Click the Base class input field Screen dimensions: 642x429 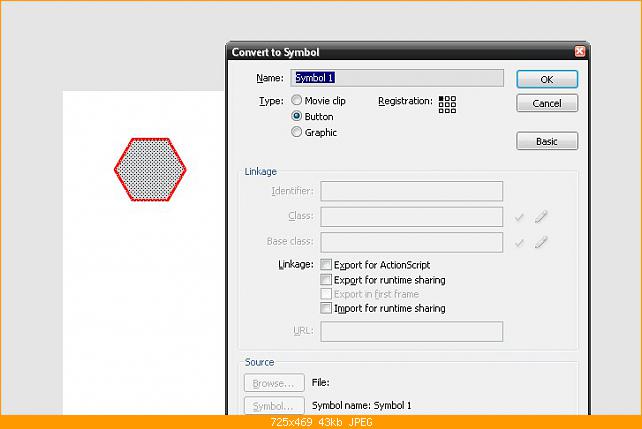[x=411, y=242]
